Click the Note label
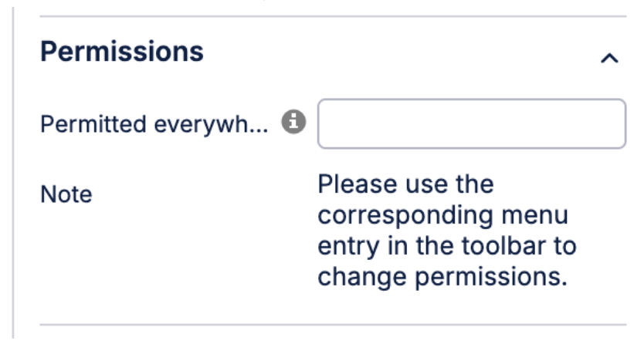644x344 pixels. point(66,195)
